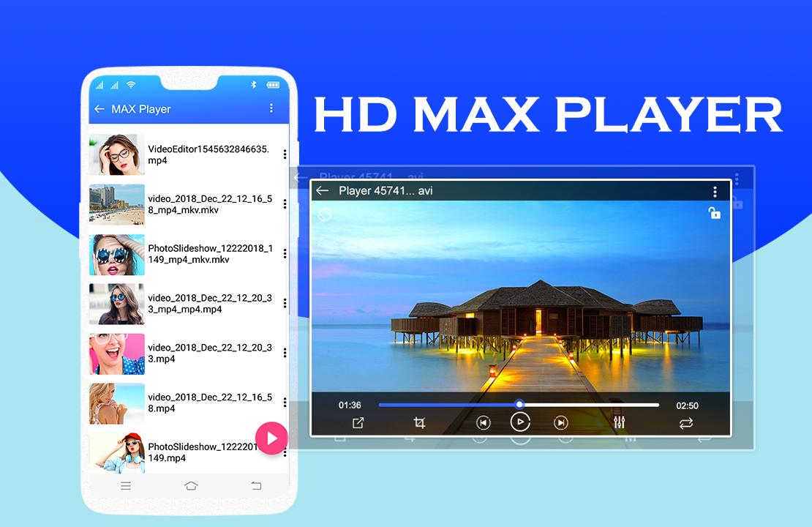The width and height of the screenshot is (812, 527).
Task: Toggle repeat loop mode
Action: (x=685, y=423)
